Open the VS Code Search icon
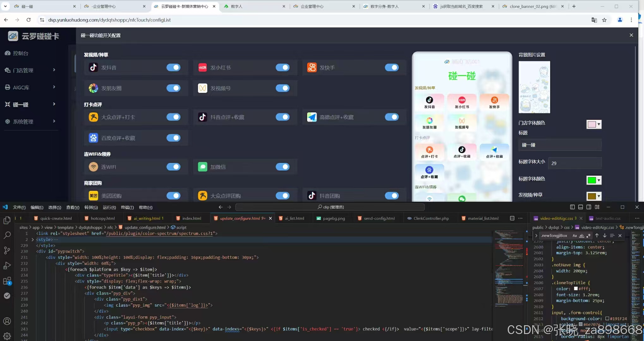The height and width of the screenshot is (341, 644). click(7, 235)
